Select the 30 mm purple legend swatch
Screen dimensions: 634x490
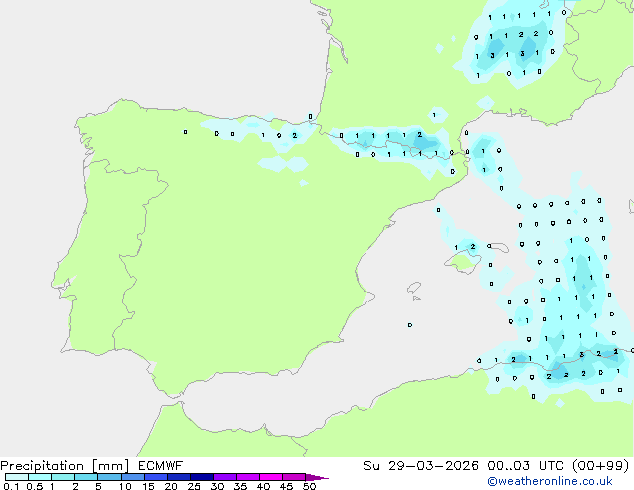224,477
